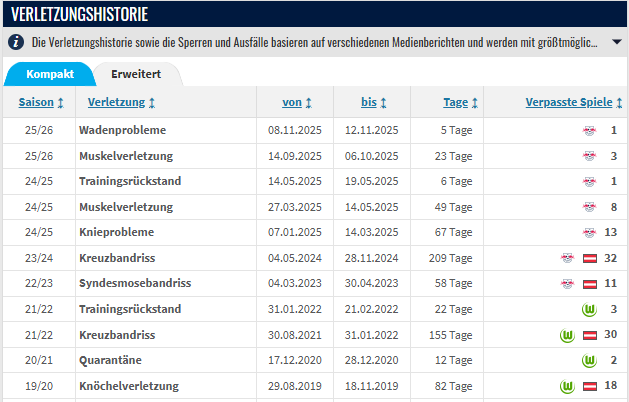This screenshot has height=402, width=629.
Task: Click Wolfsburg logo in 21/22 Trainingsrückstand row
Action: 589,309
